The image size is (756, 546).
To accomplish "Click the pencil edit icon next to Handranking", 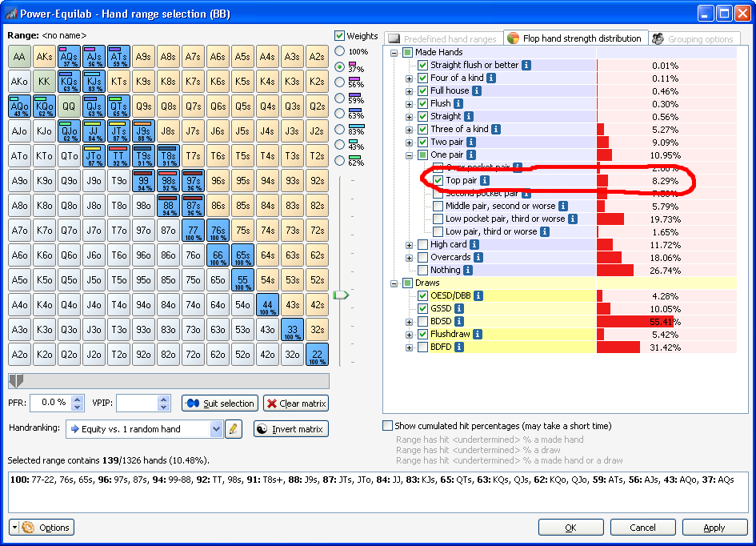I will point(234,429).
